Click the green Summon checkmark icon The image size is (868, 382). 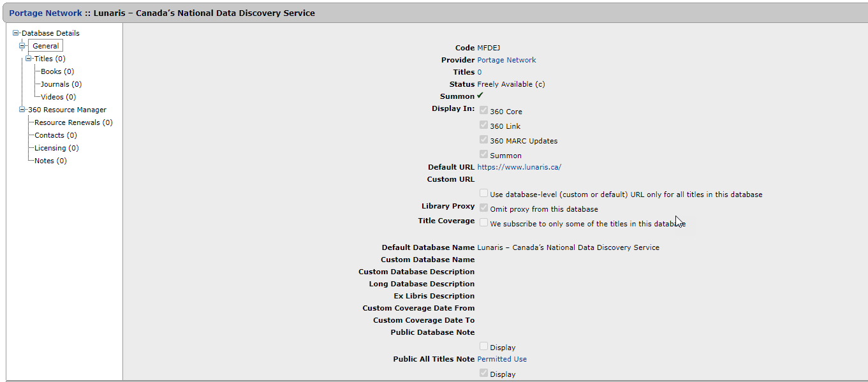coord(480,96)
